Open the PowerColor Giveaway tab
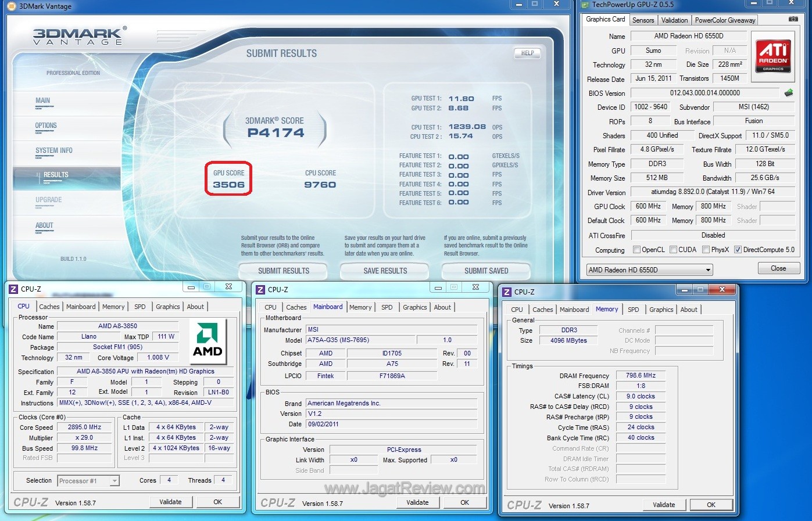 click(x=725, y=20)
